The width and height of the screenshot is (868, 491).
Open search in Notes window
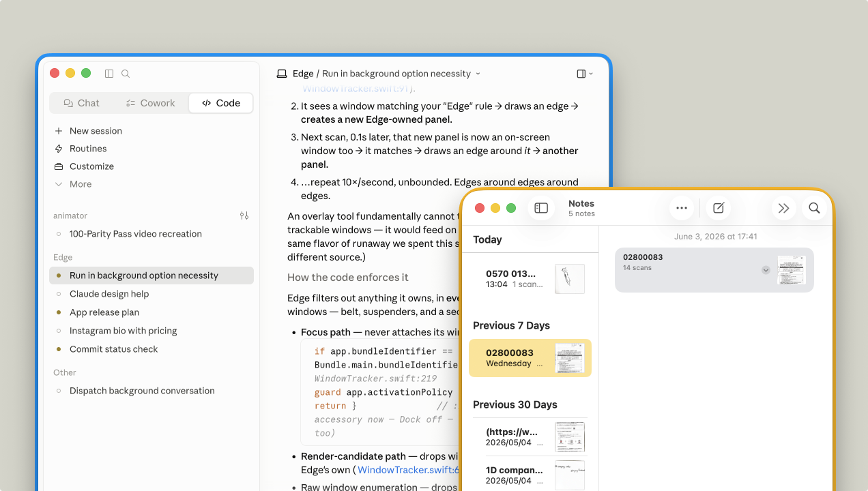tap(814, 208)
